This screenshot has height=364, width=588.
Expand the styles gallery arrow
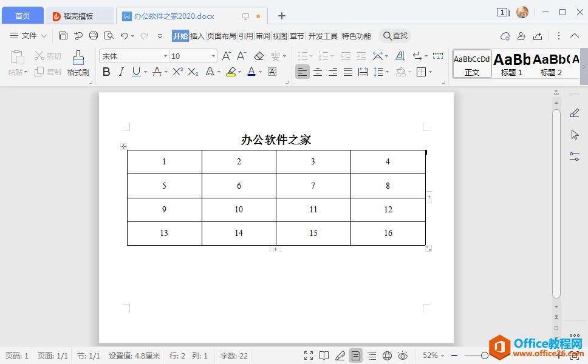(x=584, y=67)
